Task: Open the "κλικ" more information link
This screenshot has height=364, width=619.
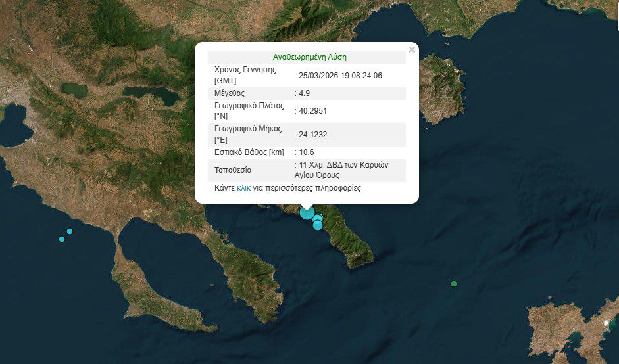Action: pyautogui.click(x=243, y=188)
